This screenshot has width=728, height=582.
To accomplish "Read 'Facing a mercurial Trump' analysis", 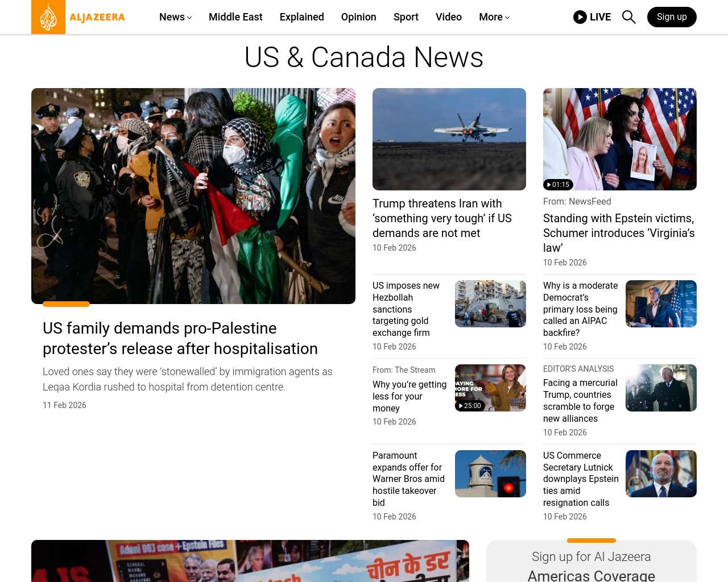I will (x=580, y=401).
